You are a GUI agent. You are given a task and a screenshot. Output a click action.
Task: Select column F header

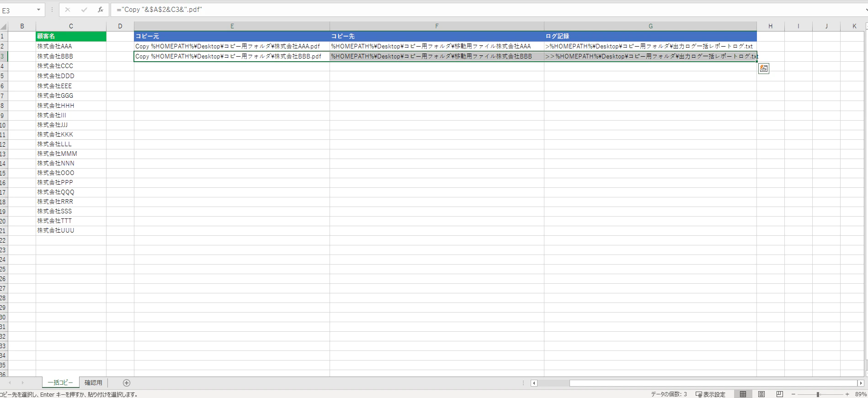click(437, 27)
